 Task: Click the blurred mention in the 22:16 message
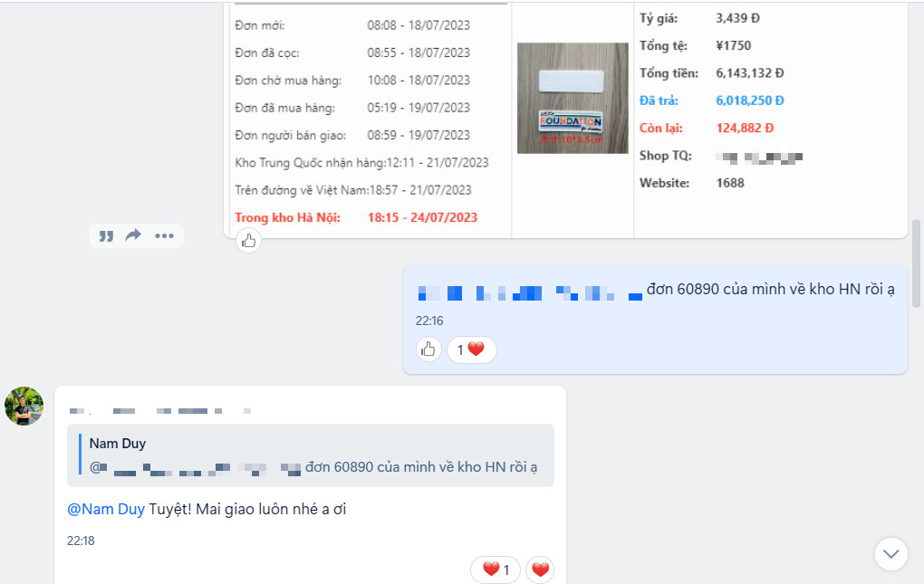(529, 292)
